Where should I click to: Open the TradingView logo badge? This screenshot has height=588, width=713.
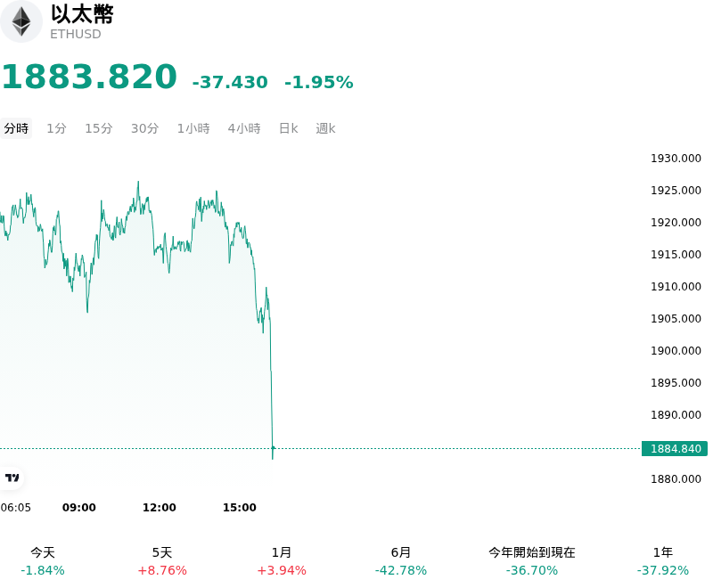tap(12, 478)
